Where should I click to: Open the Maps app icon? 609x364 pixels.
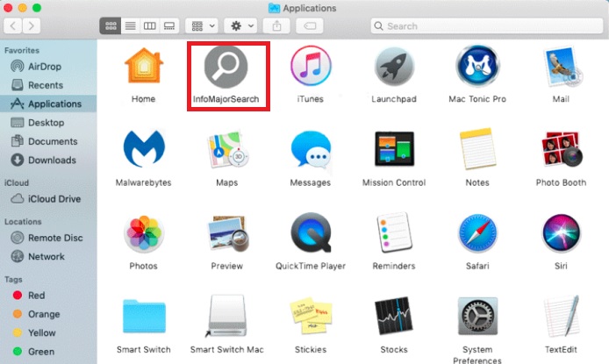[227, 149]
